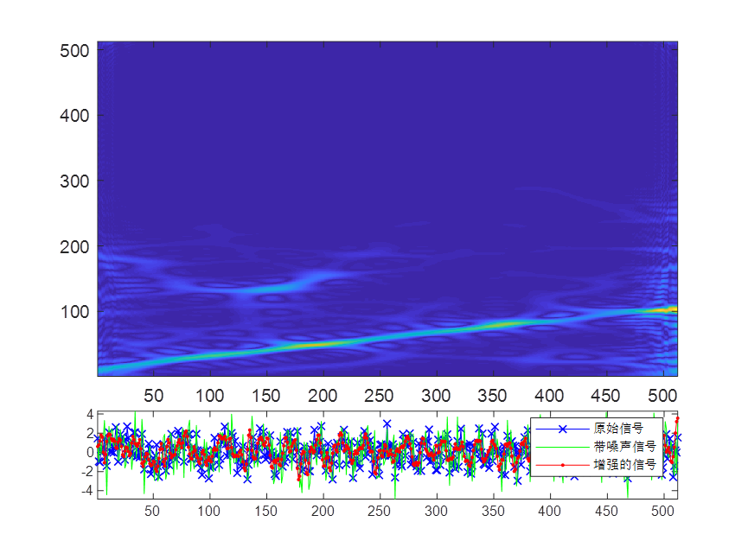The height and width of the screenshot is (560, 748).
Task: Click the 带噪声信号 legend entry
Action: [x=624, y=447]
